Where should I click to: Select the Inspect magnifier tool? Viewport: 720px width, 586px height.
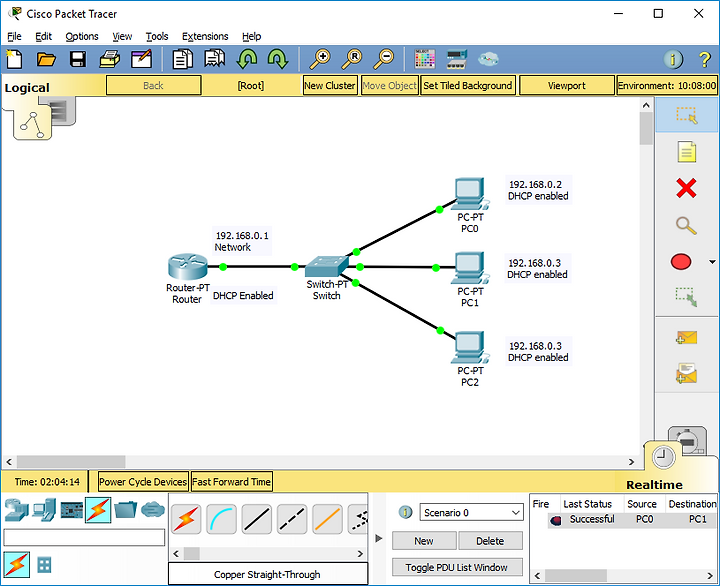pos(686,225)
